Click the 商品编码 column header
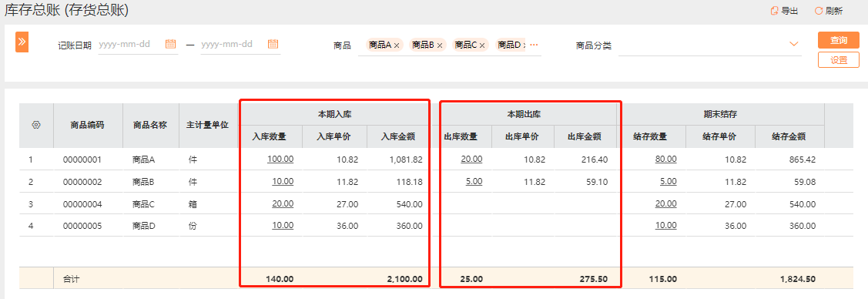This screenshot has height=299, width=868. coord(88,125)
